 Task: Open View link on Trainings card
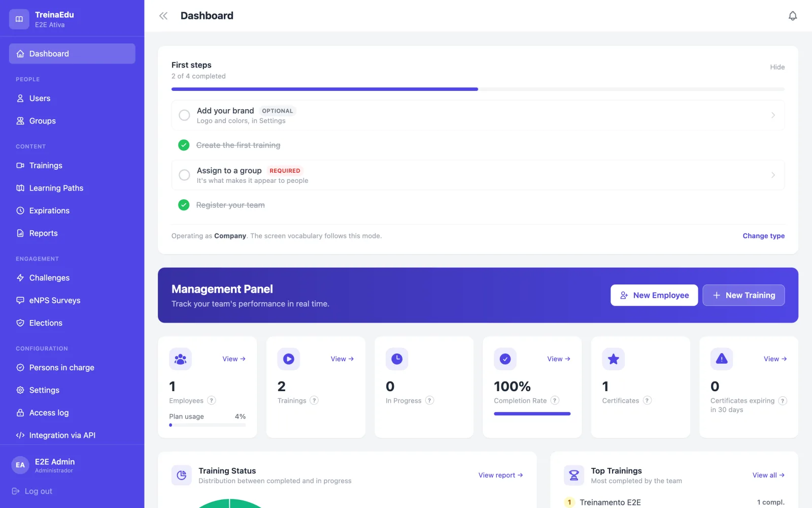click(342, 359)
